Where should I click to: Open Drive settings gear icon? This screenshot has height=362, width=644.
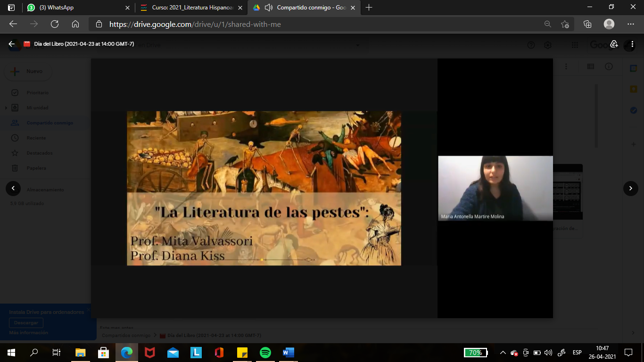548,45
